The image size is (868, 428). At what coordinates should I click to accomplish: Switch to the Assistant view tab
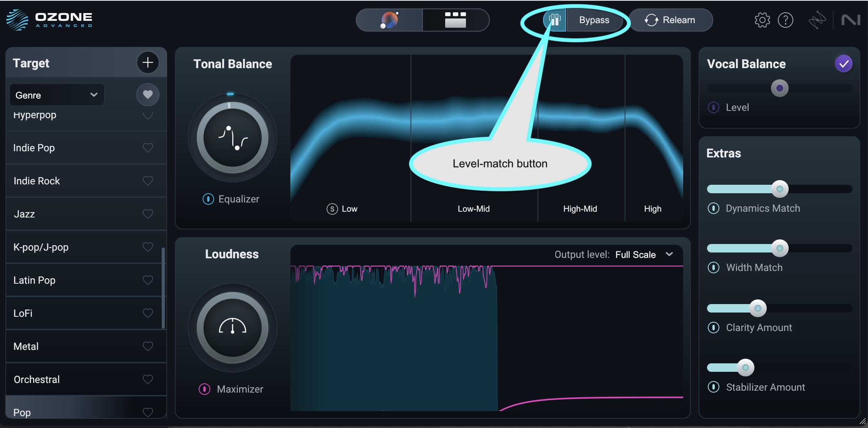click(x=389, y=20)
